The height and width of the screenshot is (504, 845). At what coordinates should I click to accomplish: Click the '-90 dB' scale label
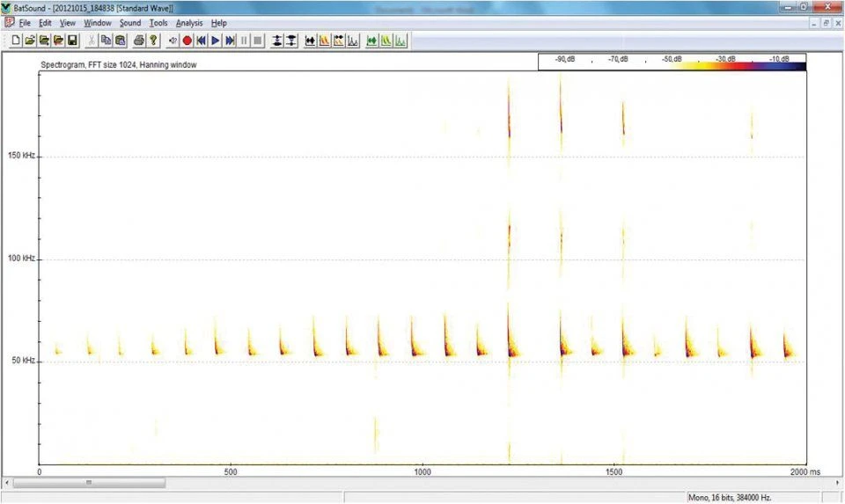(x=565, y=59)
